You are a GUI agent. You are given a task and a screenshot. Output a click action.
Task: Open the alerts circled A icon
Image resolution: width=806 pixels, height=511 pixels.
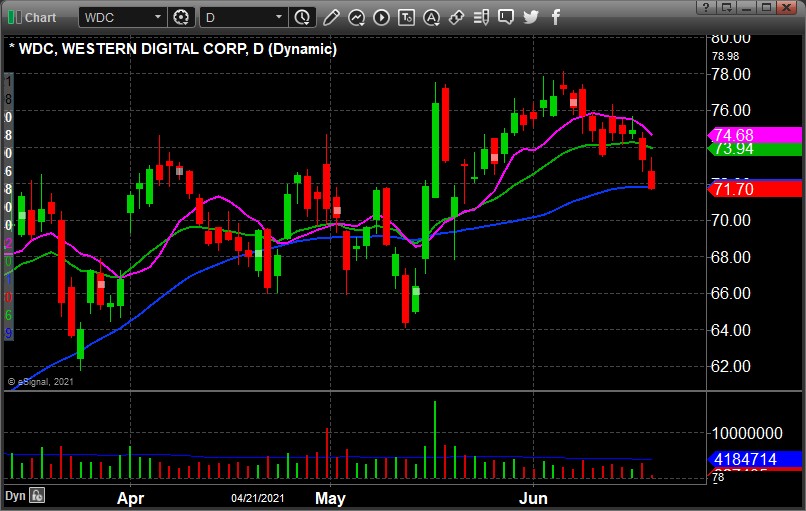(431, 17)
